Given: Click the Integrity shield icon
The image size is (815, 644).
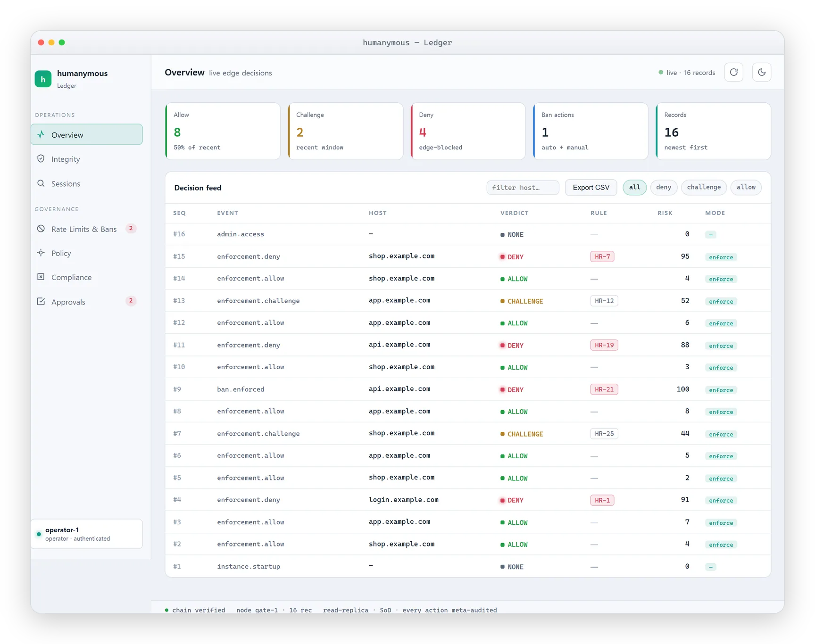Looking at the screenshot, I should tap(42, 159).
